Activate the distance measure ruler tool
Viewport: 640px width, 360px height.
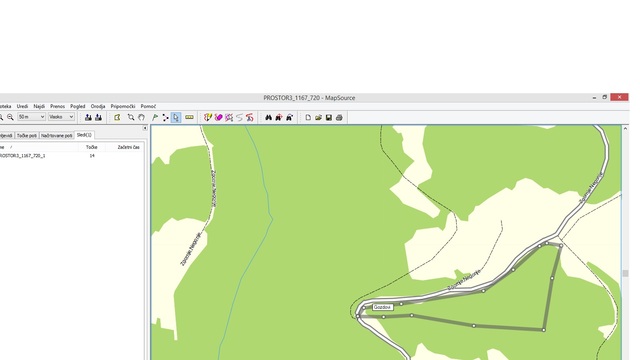[x=189, y=118]
